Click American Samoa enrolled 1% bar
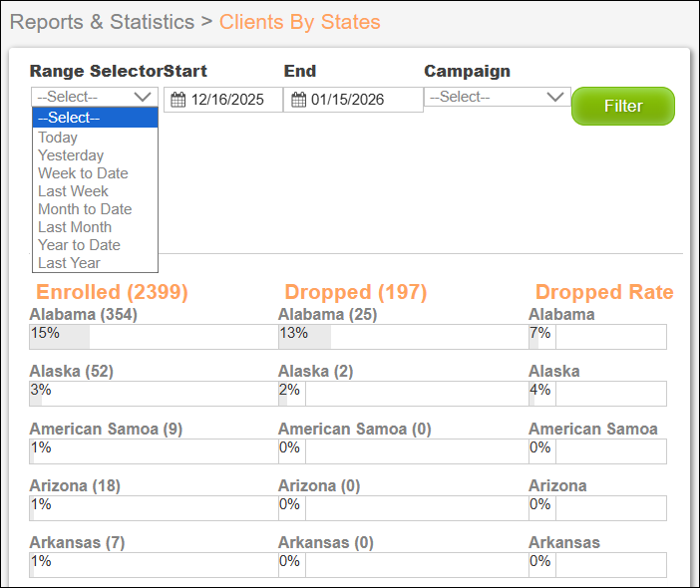Screen dimensions: 700x588 154,451
